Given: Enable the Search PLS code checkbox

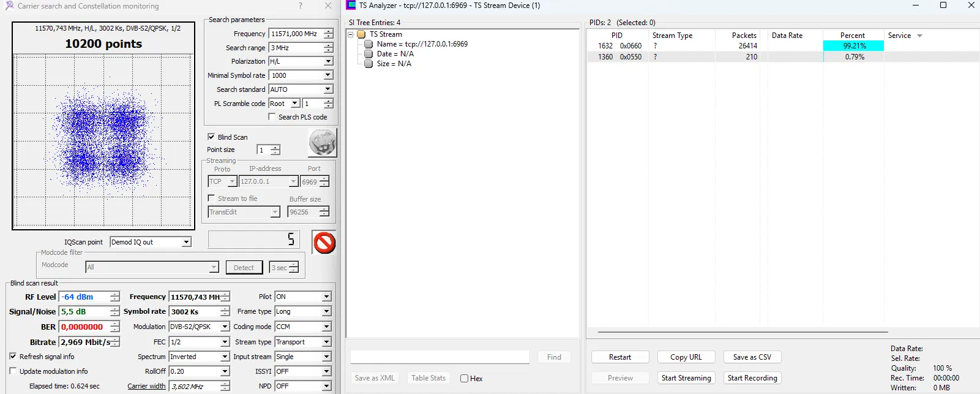Looking at the screenshot, I should [272, 117].
